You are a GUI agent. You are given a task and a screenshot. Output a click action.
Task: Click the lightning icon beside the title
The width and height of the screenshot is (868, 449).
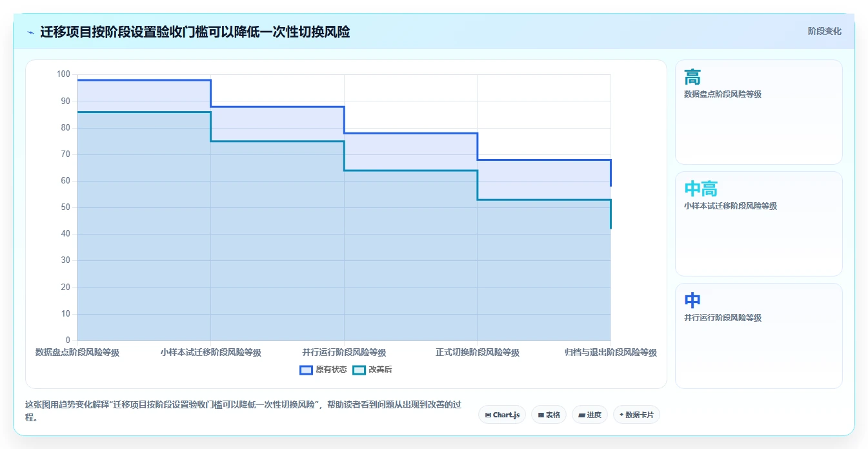(x=31, y=32)
